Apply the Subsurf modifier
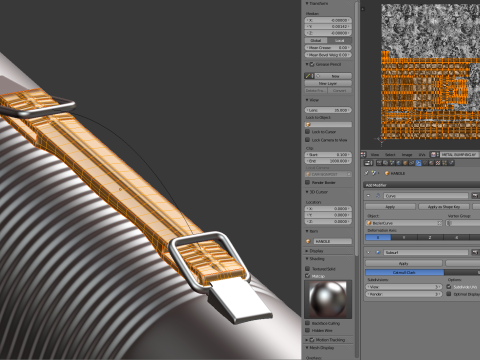 [x=404, y=263]
